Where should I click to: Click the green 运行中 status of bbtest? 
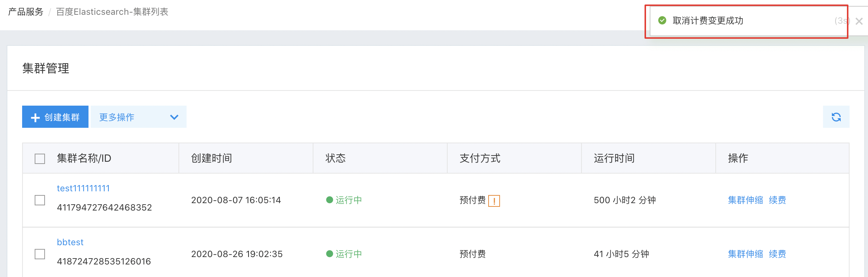click(x=344, y=254)
